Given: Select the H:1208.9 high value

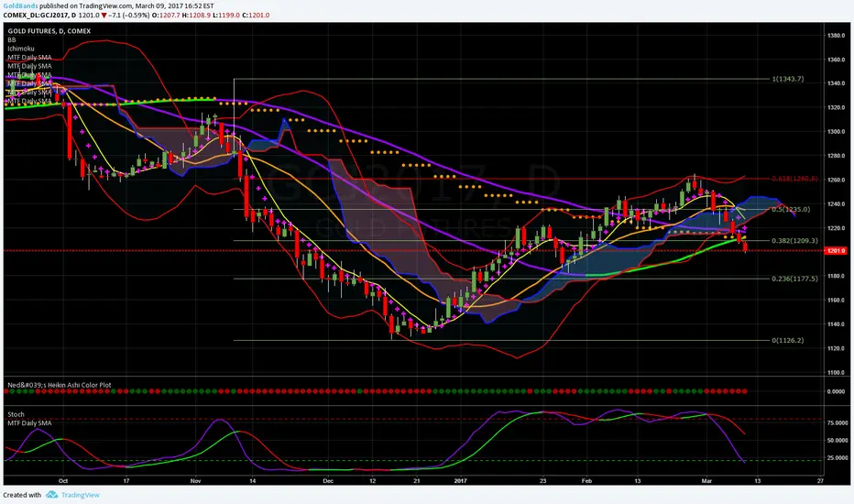Looking at the screenshot, I should click(196, 16).
